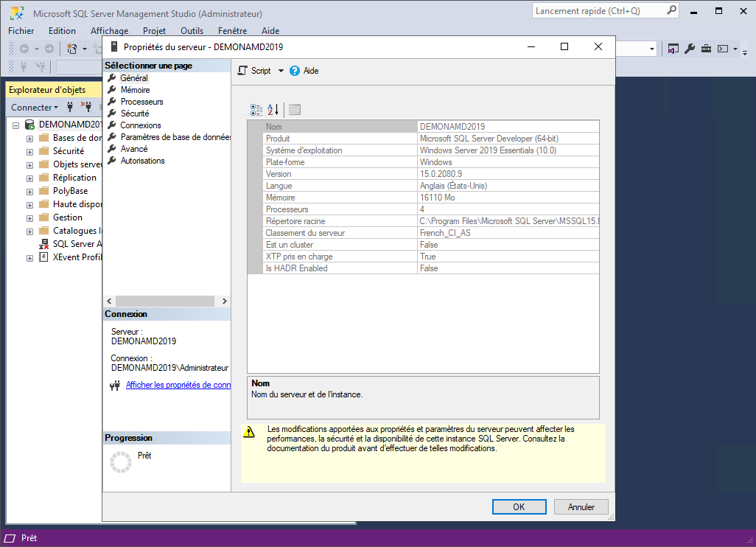Click the Script icon in dialog toolbar

[x=242, y=71]
